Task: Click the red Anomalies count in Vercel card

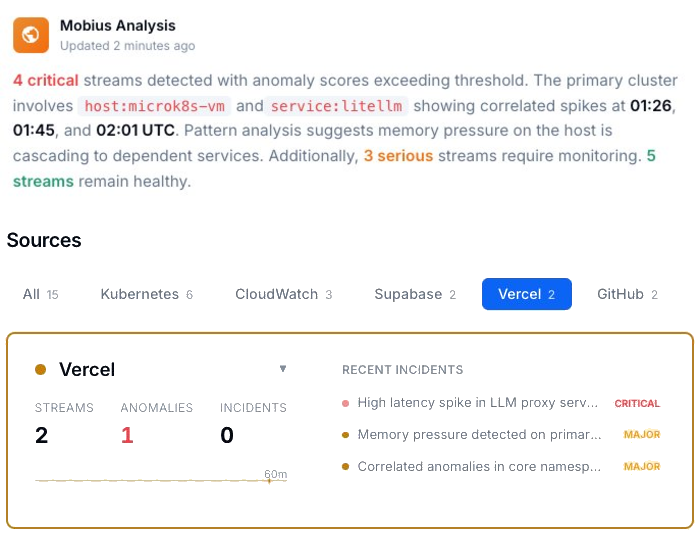Action: [x=127, y=435]
